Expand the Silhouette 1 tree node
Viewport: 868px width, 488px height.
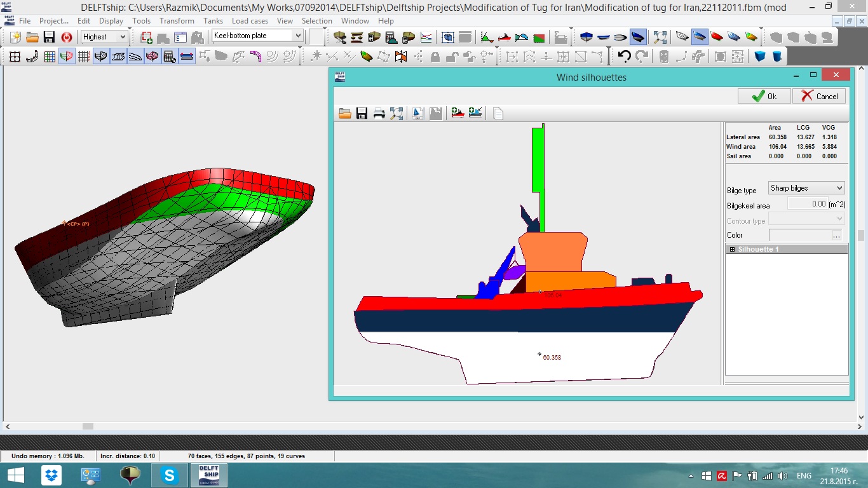point(732,250)
